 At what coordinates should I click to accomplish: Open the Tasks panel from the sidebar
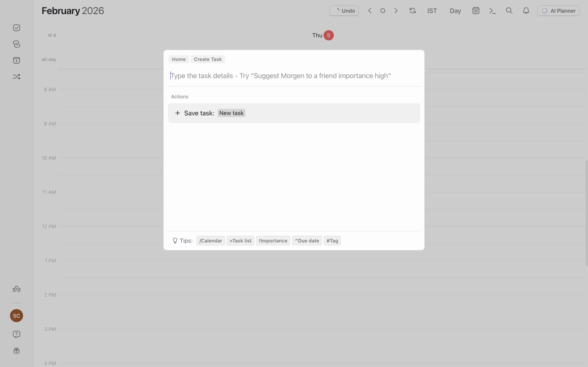[x=16, y=28]
